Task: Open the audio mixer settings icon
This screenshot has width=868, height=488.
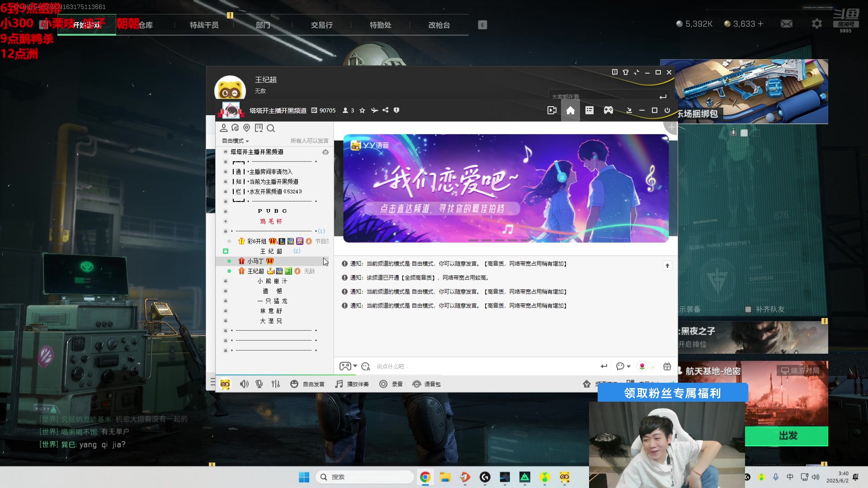Action: tap(276, 384)
